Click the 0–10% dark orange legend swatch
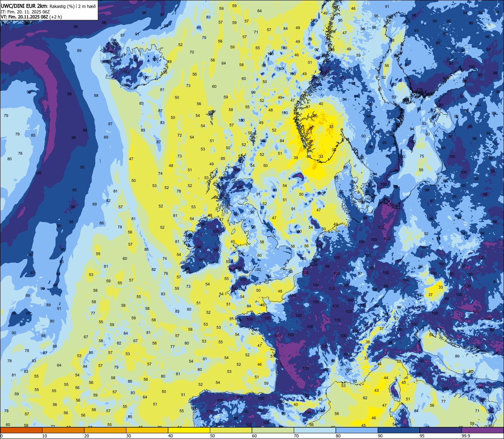504x439 pixels. click(21, 430)
